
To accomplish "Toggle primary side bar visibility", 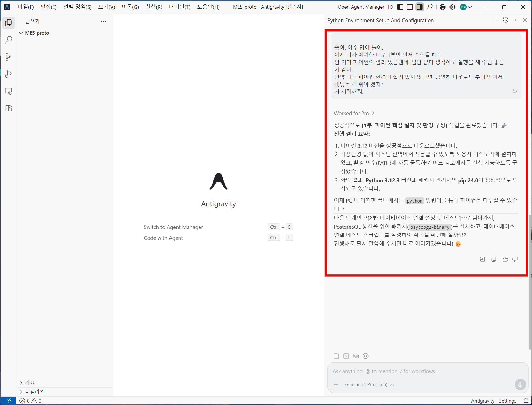I will [400, 7].
